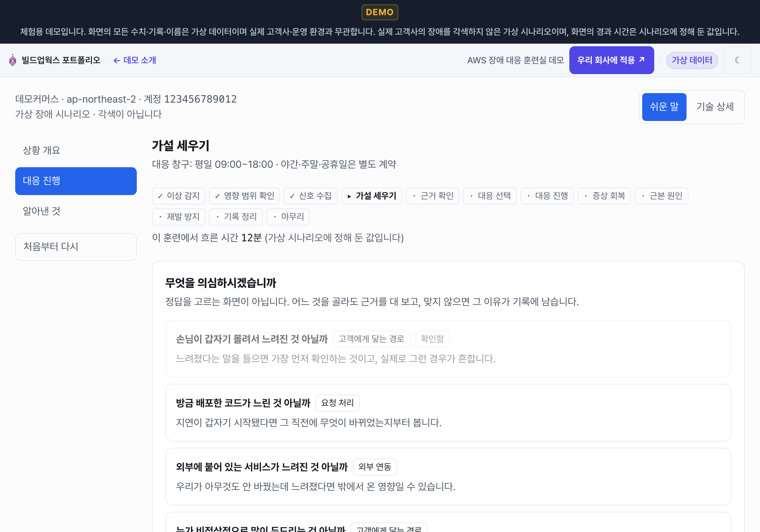Image resolution: width=760 pixels, height=532 pixels.
Task: Choose hypothesis 방금 배포한 코드가 느린 것 아닐까
Action: pos(448,413)
